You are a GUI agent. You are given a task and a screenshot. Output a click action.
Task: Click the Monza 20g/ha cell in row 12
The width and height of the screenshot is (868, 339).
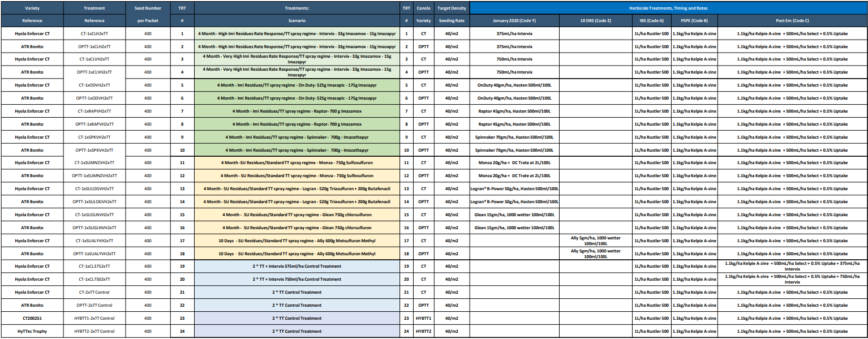tap(514, 175)
